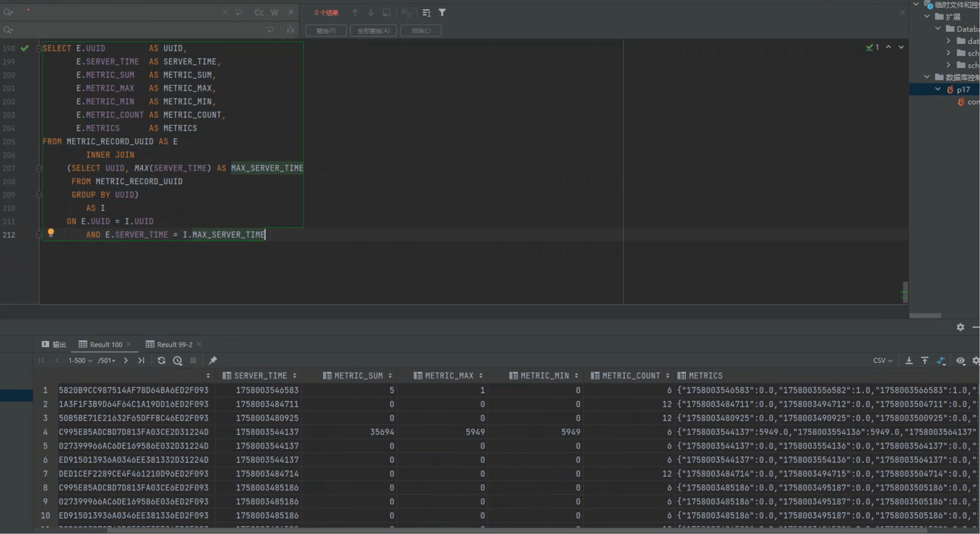980x534 pixels.
Task: Open the CSV extractor format dropdown
Action: 883,361
